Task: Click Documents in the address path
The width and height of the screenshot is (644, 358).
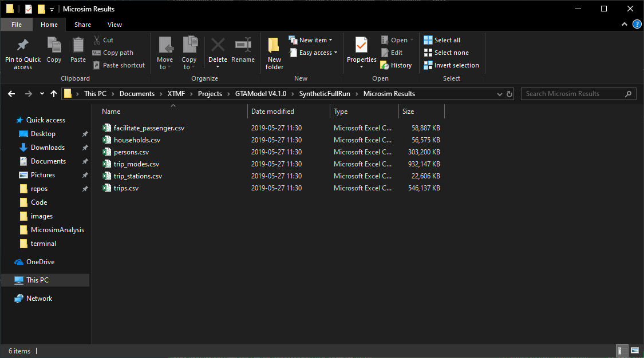Action: [x=137, y=94]
